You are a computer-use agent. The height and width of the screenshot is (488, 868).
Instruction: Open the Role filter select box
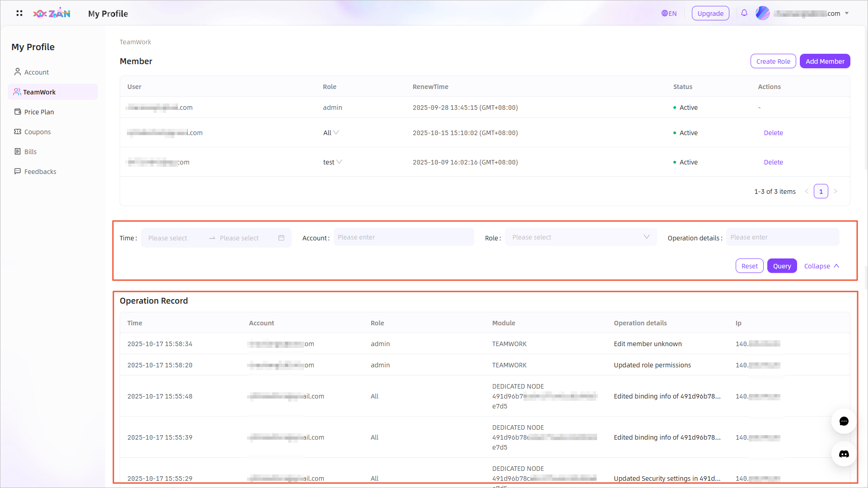[580, 237]
